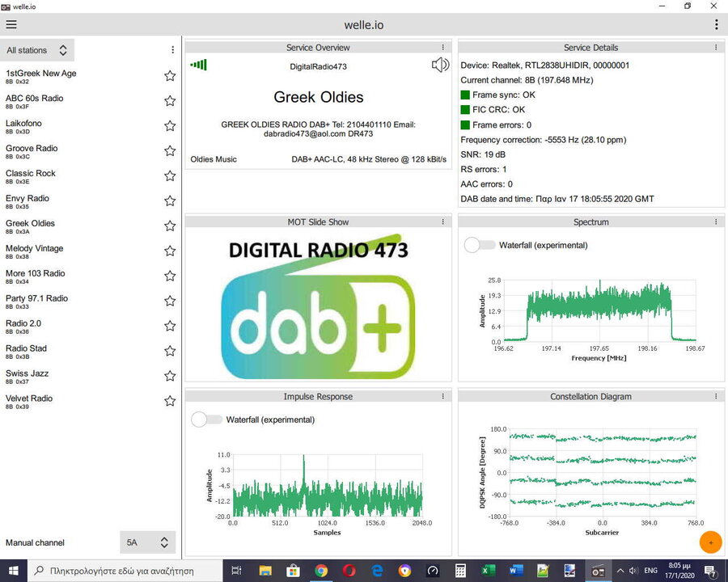Select Party 97.1 Radio station

pyautogui.click(x=36, y=302)
